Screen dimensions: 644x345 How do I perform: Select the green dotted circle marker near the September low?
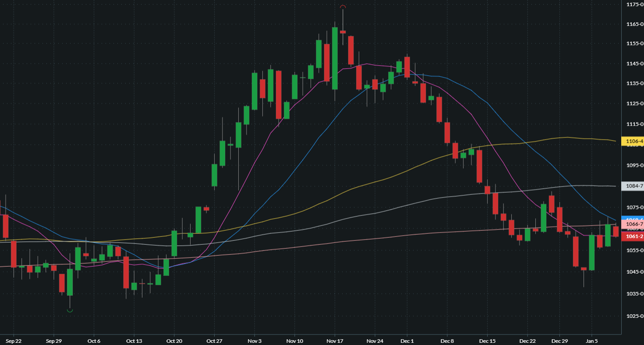tap(70, 310)
